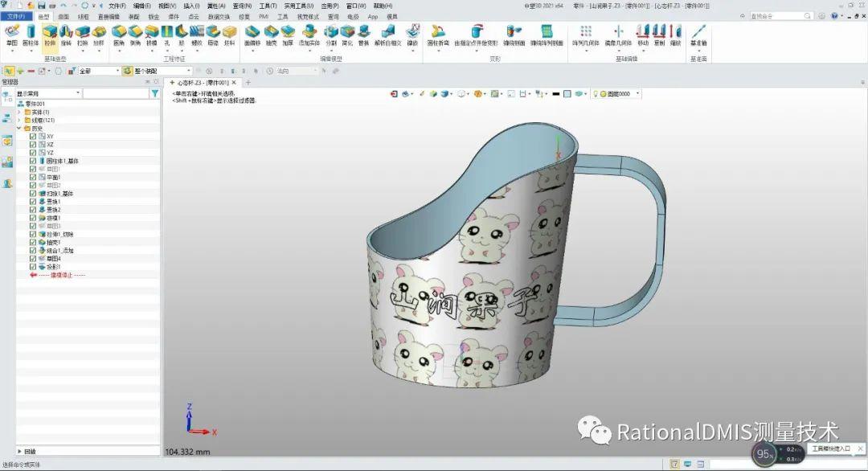The height and width of the screenshot is (471, 868).
Task: Toggle the 草图4 feature checkbox
Action: (x=33, y=259)
